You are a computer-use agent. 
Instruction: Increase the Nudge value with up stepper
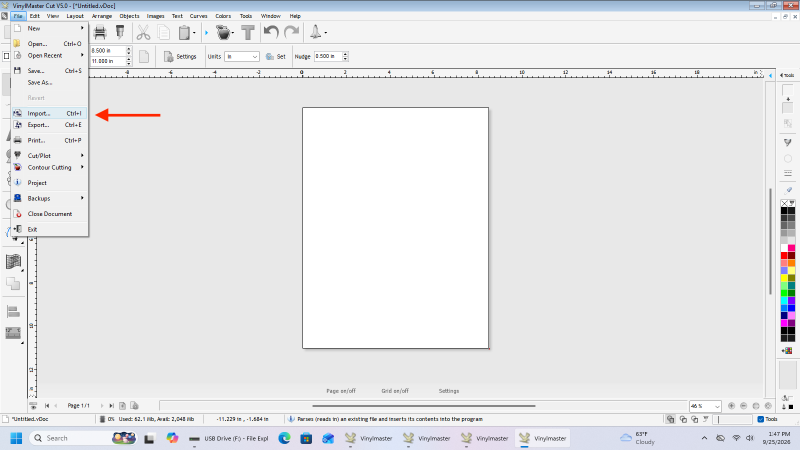click(345, 54)
